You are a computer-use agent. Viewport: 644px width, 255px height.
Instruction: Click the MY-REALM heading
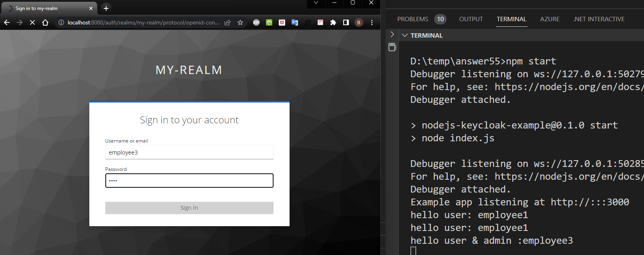pos(189,70)
